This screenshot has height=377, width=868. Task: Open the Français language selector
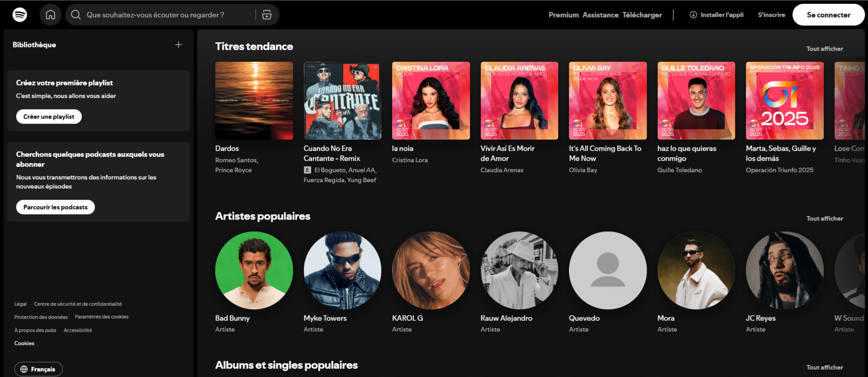pyautogui.click(x=39, y=369)
